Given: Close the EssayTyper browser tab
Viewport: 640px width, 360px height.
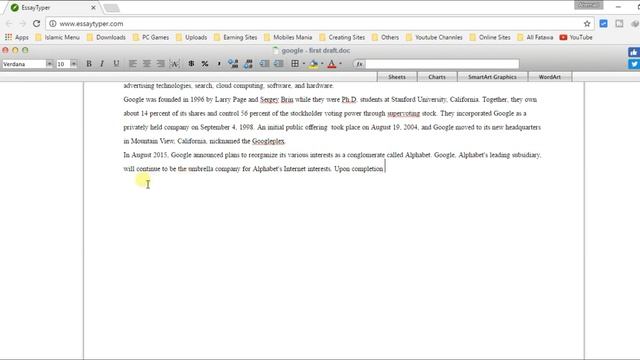Looking at the screenshot, I should 93,8.
